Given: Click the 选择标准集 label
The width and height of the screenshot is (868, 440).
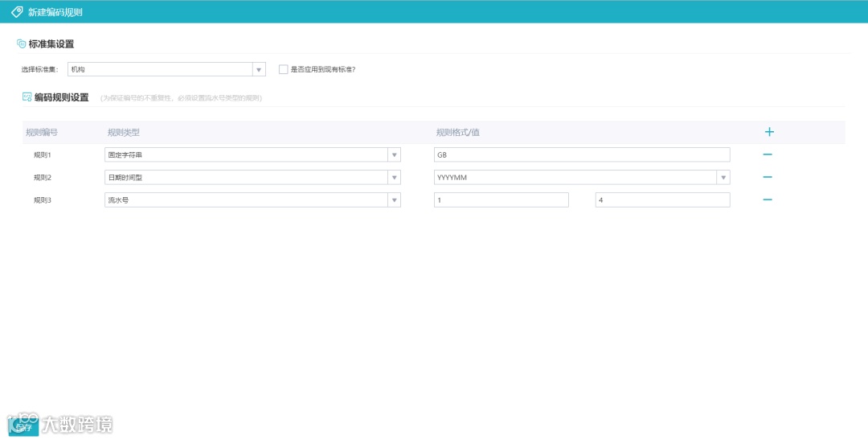Looking at the screenshot, I should coord(40,70).
